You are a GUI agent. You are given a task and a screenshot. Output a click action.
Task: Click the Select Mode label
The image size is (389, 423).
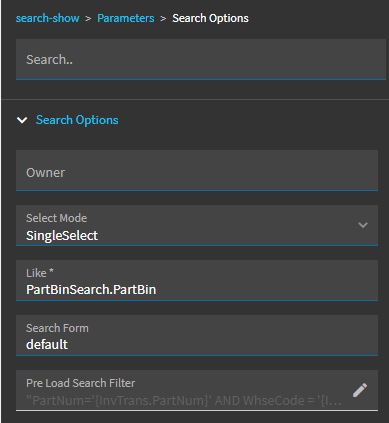56,218
